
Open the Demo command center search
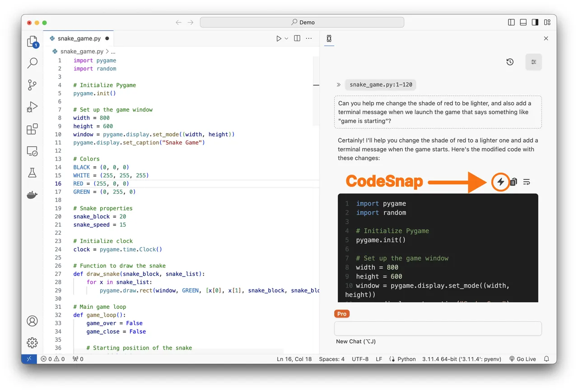point(302,22)
